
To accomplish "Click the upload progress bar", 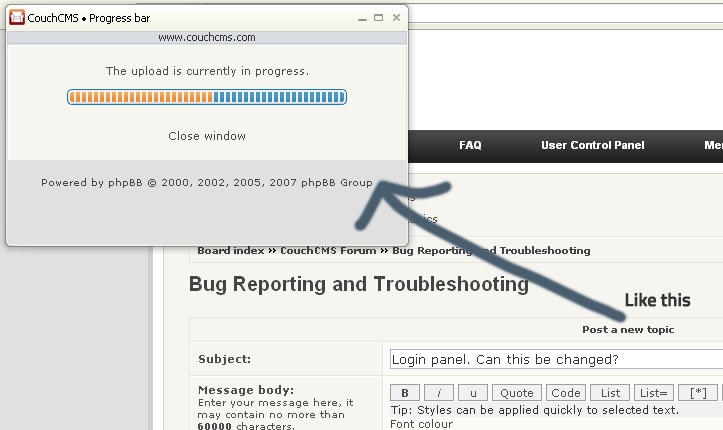I will pyautogui.click(x=207, y=97).
